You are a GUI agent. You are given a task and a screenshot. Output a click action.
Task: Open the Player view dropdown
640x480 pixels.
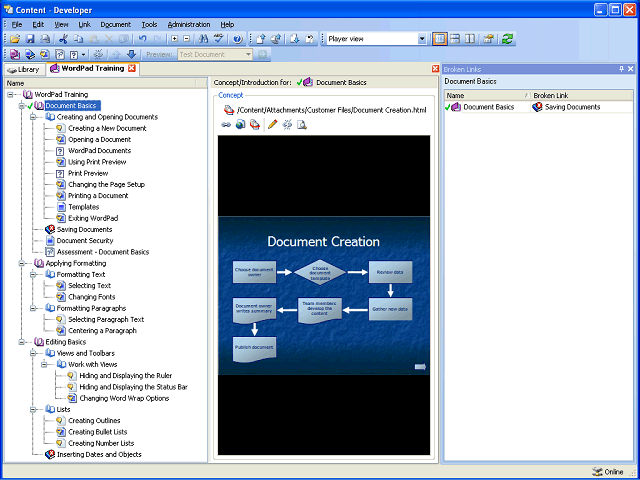(x=422, y=39)
